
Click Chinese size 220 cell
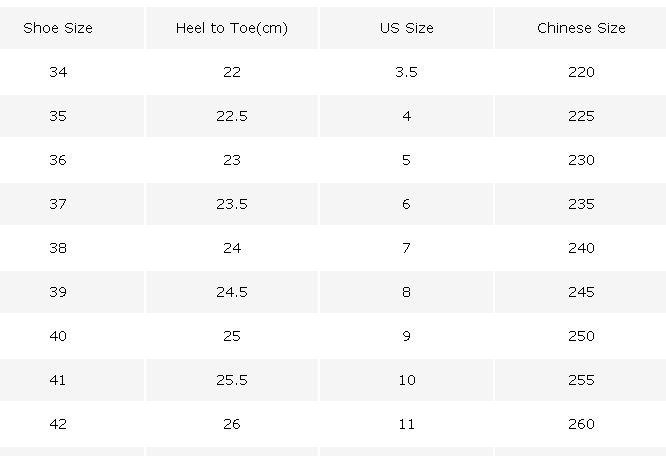[x=581, y=72]
